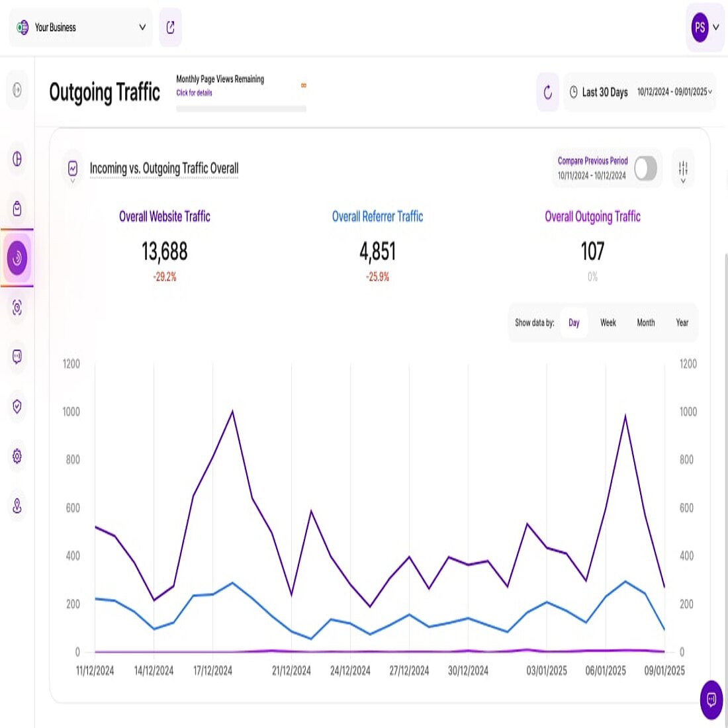Select the Day tab in Show data by
728x728 pixels.
pyautogui.click(x=573, y=323)
